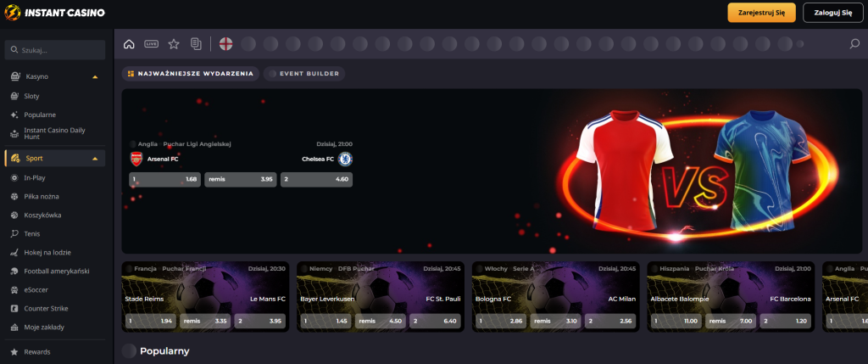Collapse the Kasyno section
This screenshot has width=868, height=364.
click(x=95, y=77)
